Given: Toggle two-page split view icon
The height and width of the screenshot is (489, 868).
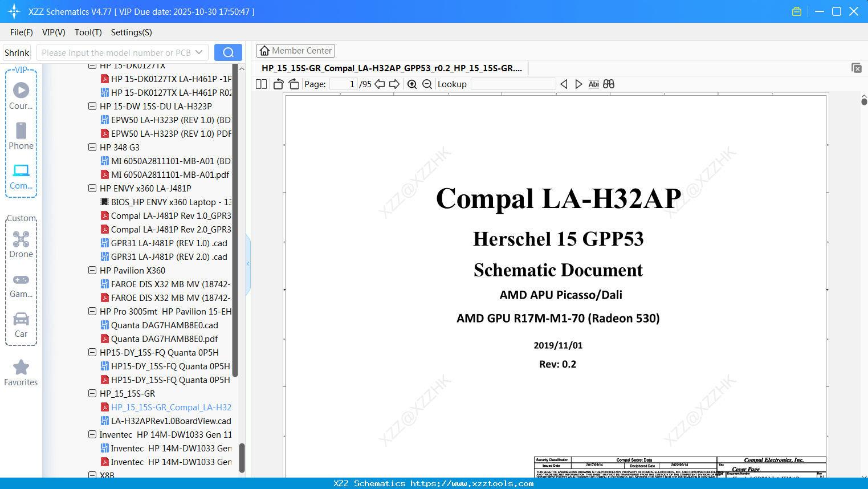Looking at the screenshot, I should click(x=262, y=84).
